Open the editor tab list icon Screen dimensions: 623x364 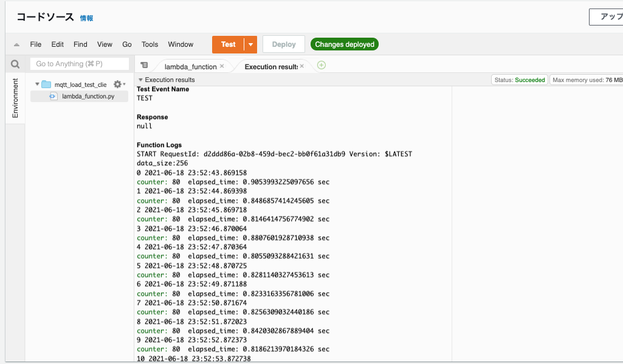pos(143,64)
